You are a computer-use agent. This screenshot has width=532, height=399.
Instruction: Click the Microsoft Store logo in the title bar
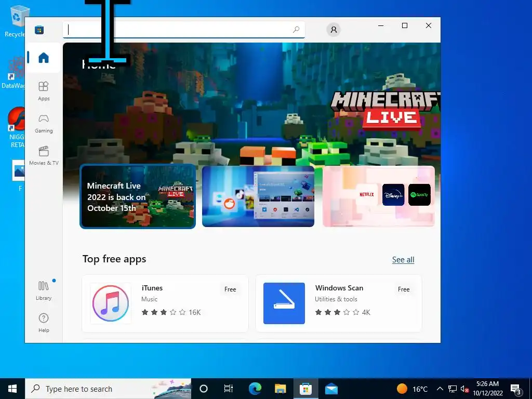(x=39, y=30)
